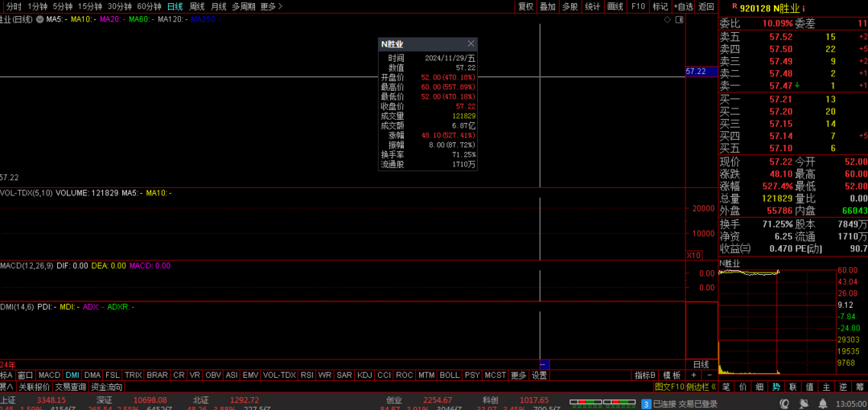Select the 笔 tab in side panel
Screen dimensions: 868x410
(726, 386)
